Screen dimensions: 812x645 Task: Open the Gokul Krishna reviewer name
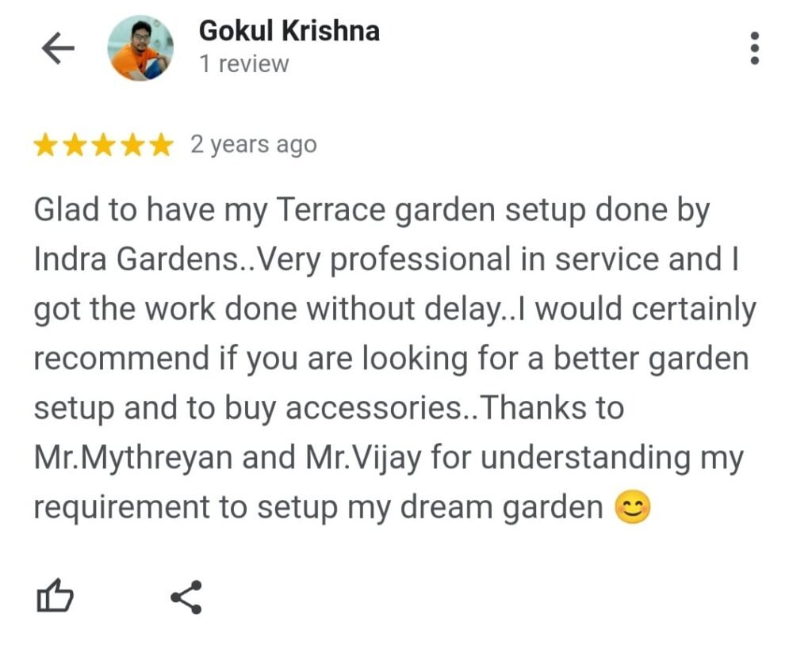(x=289, y=31)
